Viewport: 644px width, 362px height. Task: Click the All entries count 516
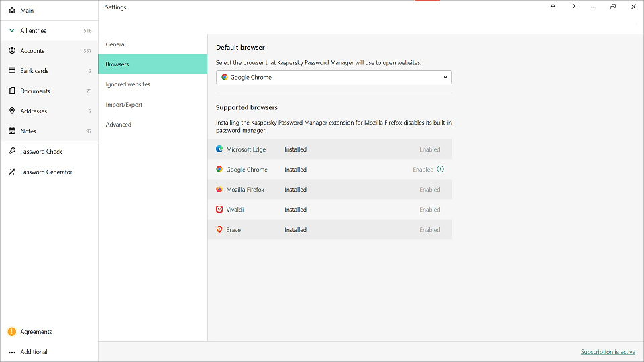[87, 31]
